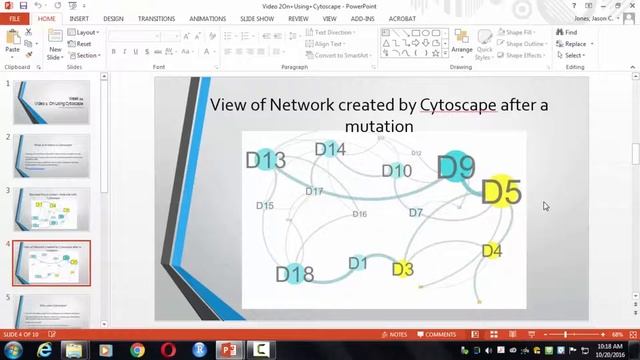Image resolution: width=640 pixels, height=360 pixels.
Task: Click Fit slide to current window icon
Action: coord(633,335)
